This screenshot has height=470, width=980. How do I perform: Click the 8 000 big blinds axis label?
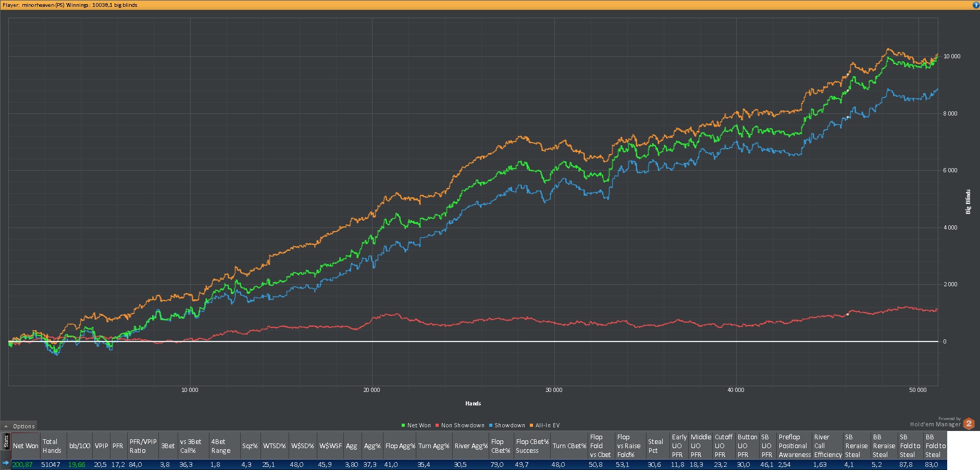click(x=950, y=113)
